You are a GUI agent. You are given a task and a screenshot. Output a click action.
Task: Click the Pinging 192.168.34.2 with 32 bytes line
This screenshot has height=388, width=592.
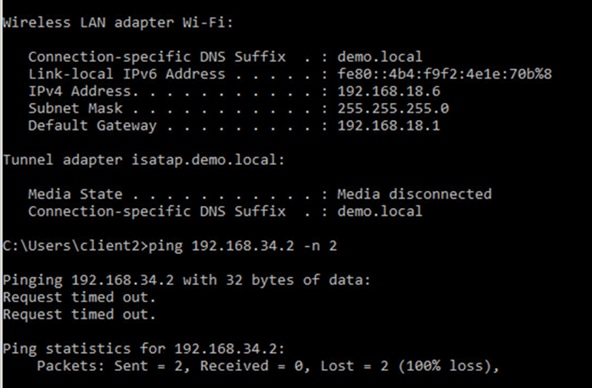pyautogui.click(x=187, y=280)
